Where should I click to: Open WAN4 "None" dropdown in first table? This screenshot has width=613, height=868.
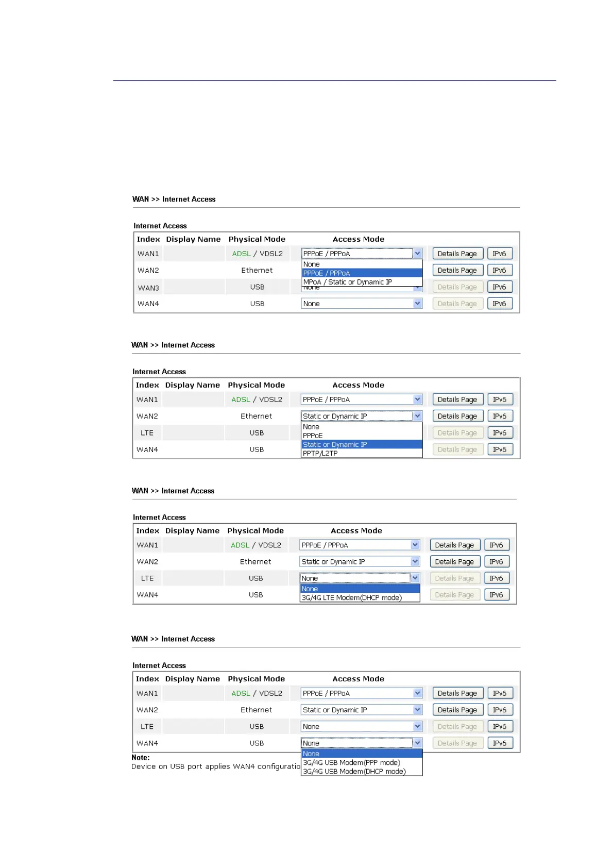tap(362, 304)
